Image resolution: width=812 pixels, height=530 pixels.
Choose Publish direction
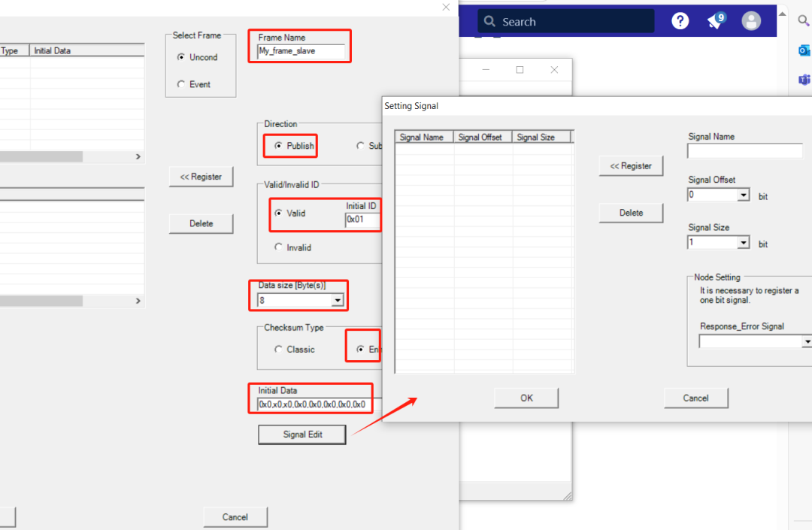pos(278,146)
